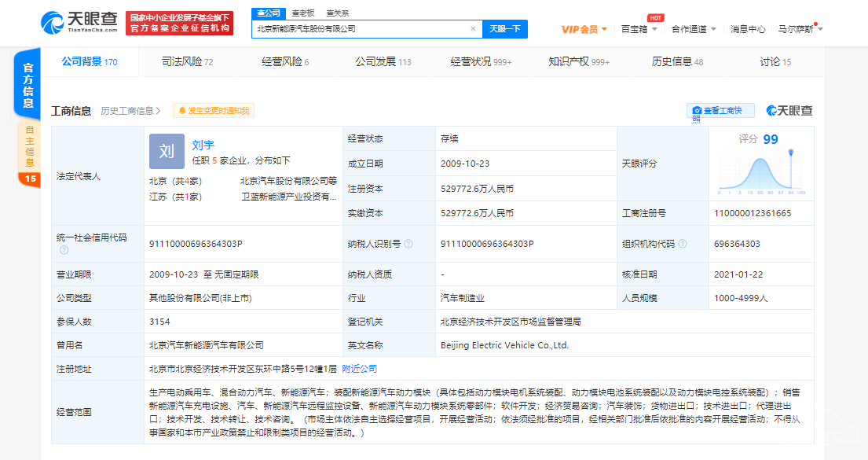Screen dimensions: 868x460
Task: Click the bell icon in 发生变更时通知我
Action: pyautogui.click(x=181, y=111)
